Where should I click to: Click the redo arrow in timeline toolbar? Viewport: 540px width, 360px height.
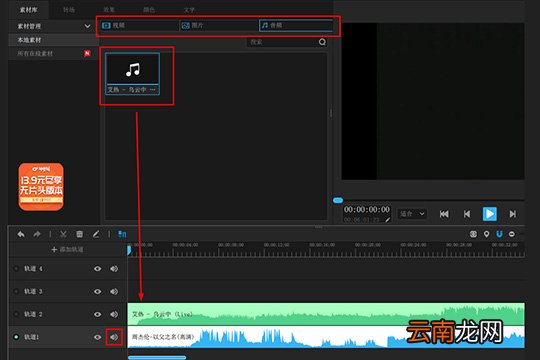(x=37, y=234)
